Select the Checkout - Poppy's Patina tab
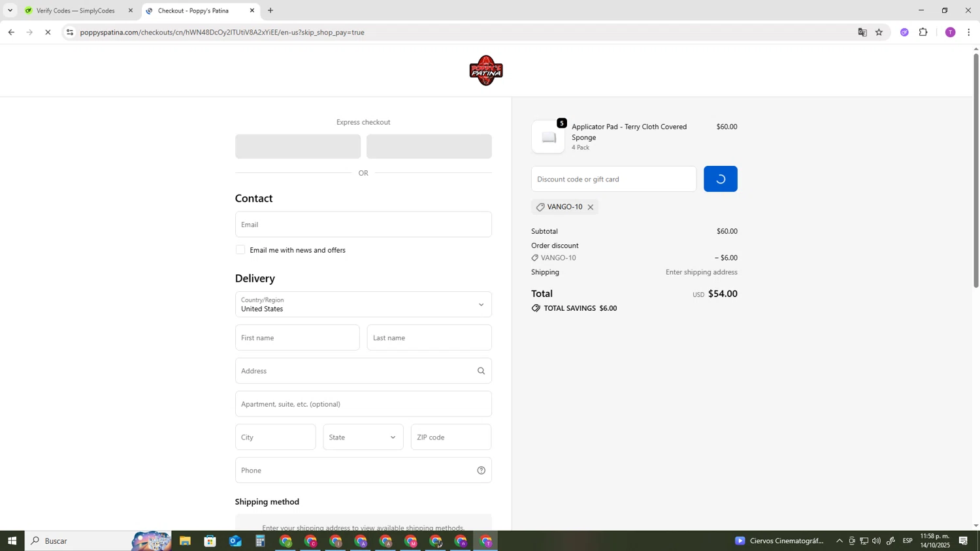The width and height of the screenshot is (980, 551). click(199, 10)
